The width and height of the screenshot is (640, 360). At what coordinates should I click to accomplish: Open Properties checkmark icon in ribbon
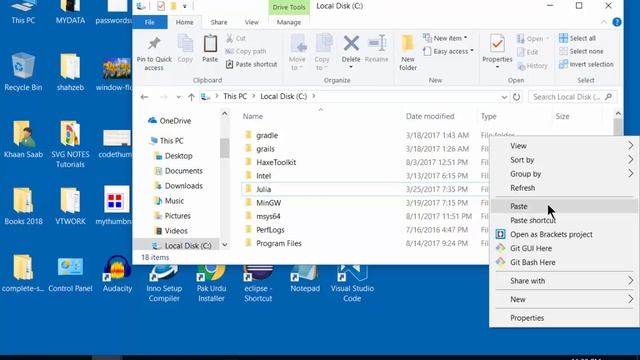coord(497,44)
